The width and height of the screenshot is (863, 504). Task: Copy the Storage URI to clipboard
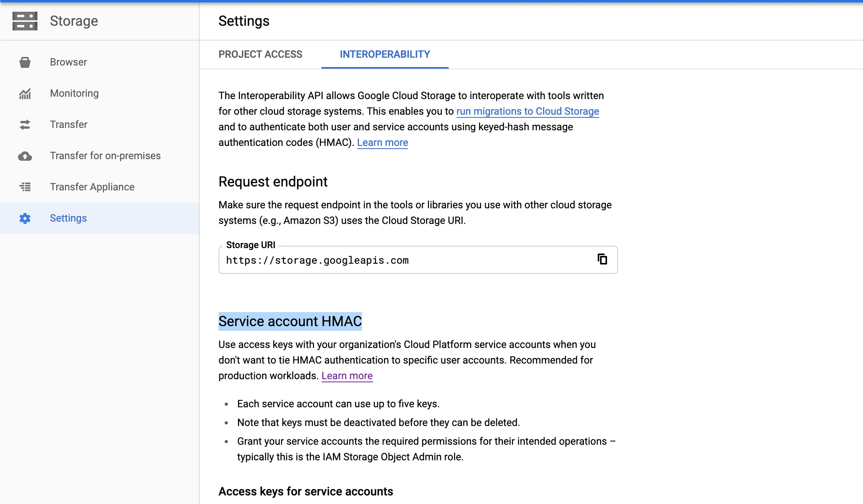(x=602, y=259)
